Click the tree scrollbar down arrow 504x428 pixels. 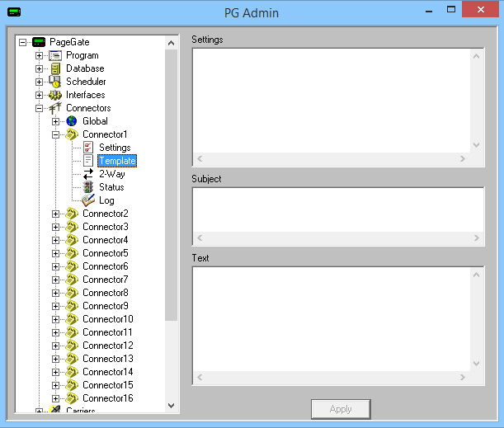point(171,405)
